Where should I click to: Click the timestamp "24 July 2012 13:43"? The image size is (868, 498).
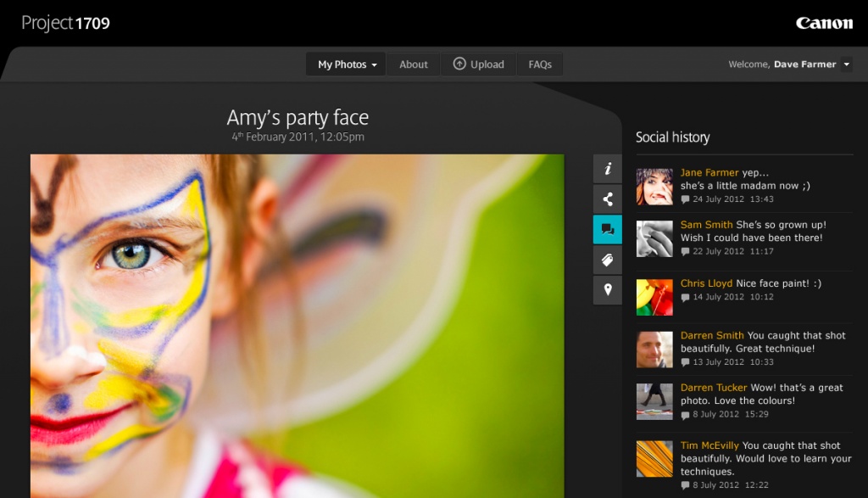pyautogui.click(x=733, y=199)
